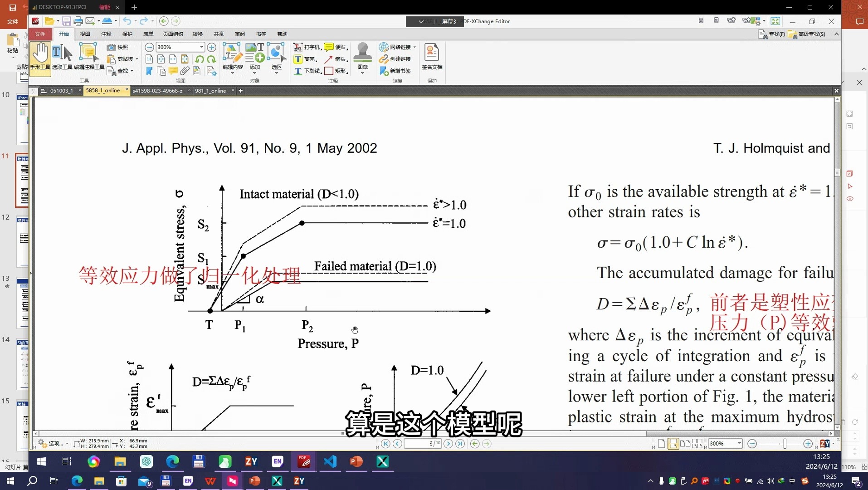Screen dimensions: 868x490
Task: Click the Print icon in quick toolbar
Action: point(78,21)
